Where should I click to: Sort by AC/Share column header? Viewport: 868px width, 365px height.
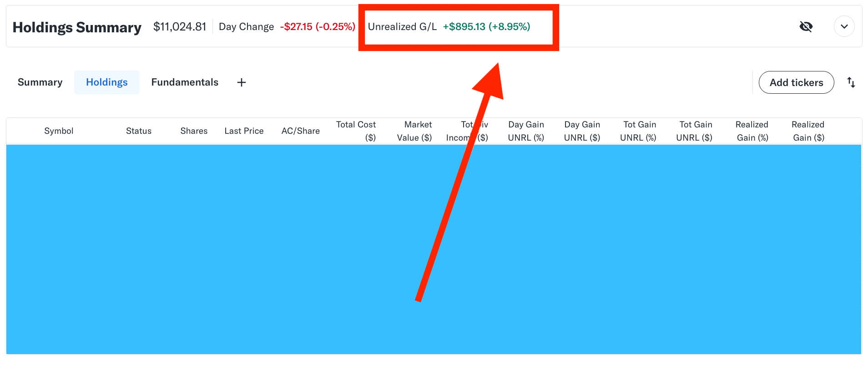[300, 131]
